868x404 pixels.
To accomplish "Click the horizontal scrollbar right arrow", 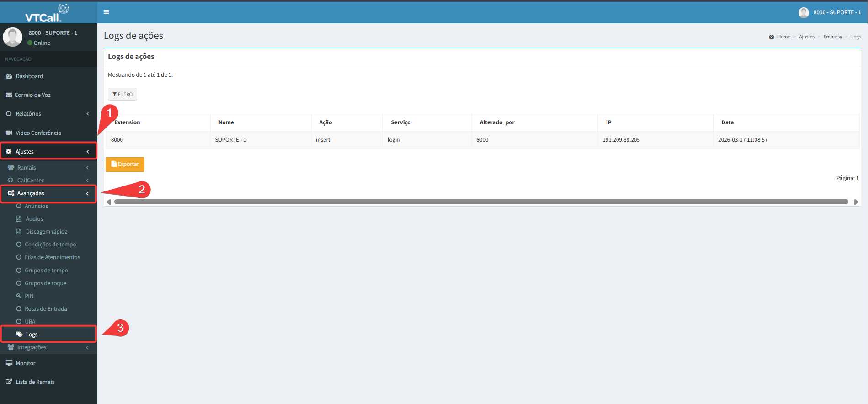I will click(x=856, y=202).
